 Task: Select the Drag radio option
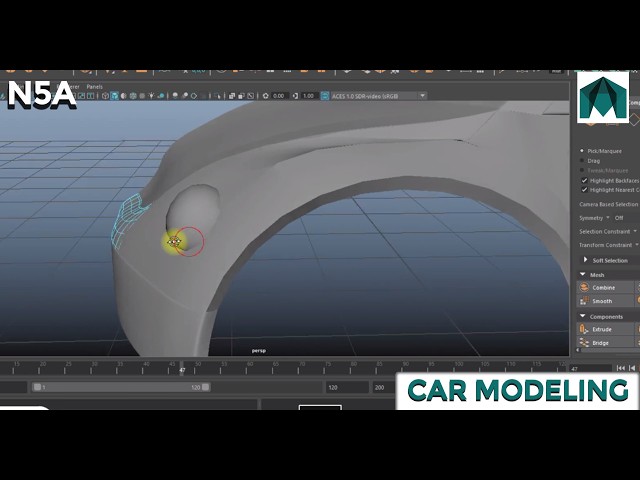tap(582, 160)
